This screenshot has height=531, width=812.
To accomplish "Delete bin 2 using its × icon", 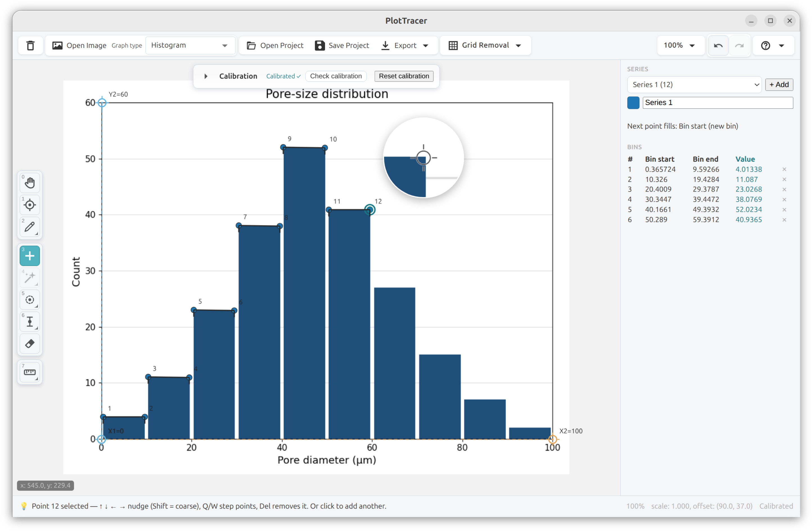I will [x=784, y=179].
